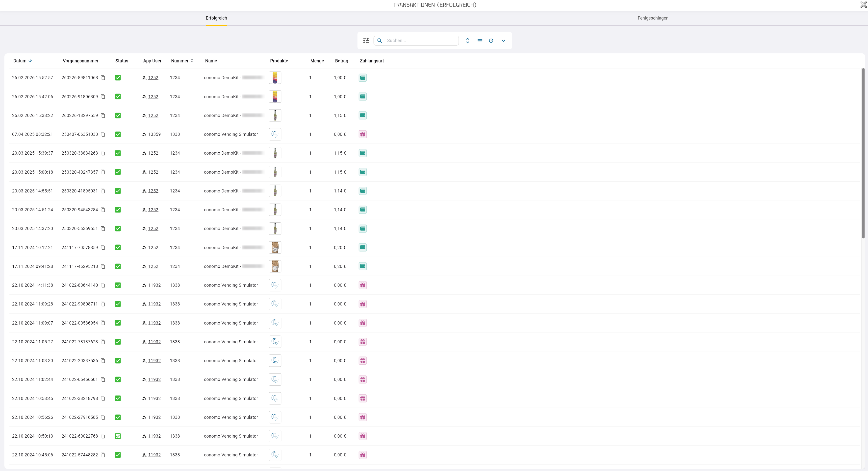
Task: Open app user 11932 in row 22.10.2024 11:09:28
Action: (154, 304)
